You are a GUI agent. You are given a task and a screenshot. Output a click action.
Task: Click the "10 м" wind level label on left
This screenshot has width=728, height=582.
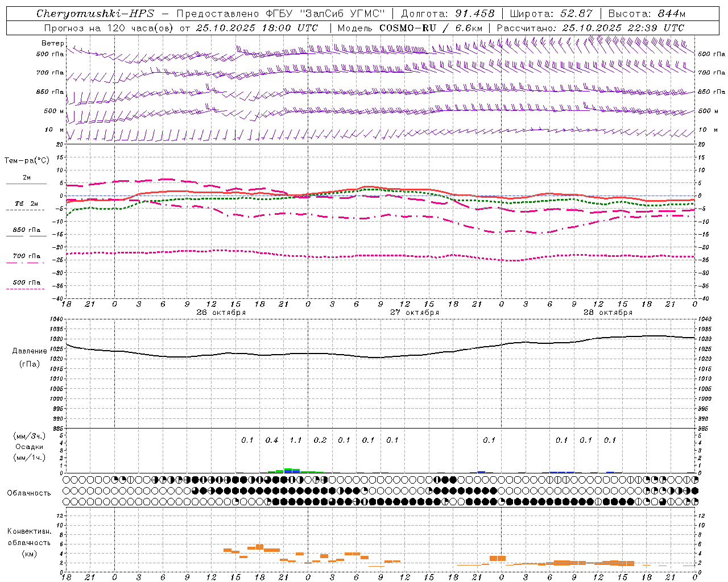(55, 130)
